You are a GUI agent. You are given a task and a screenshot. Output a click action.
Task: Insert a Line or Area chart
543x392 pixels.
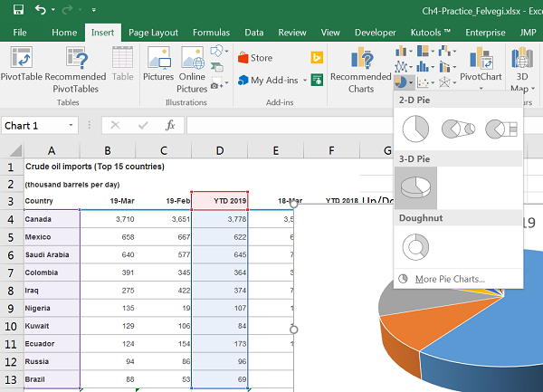click(x=401, y=66)
